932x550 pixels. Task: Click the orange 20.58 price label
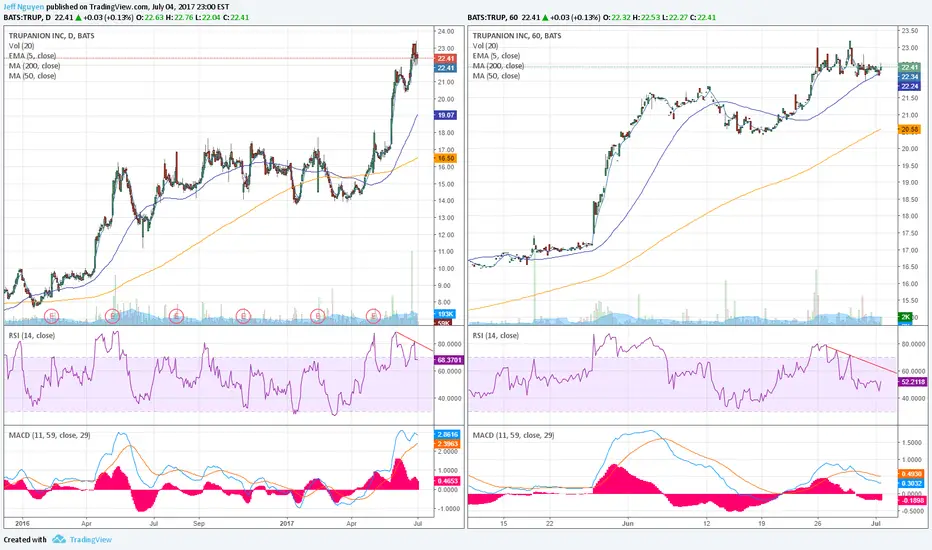pyautogui.click(x=910, y=129)
